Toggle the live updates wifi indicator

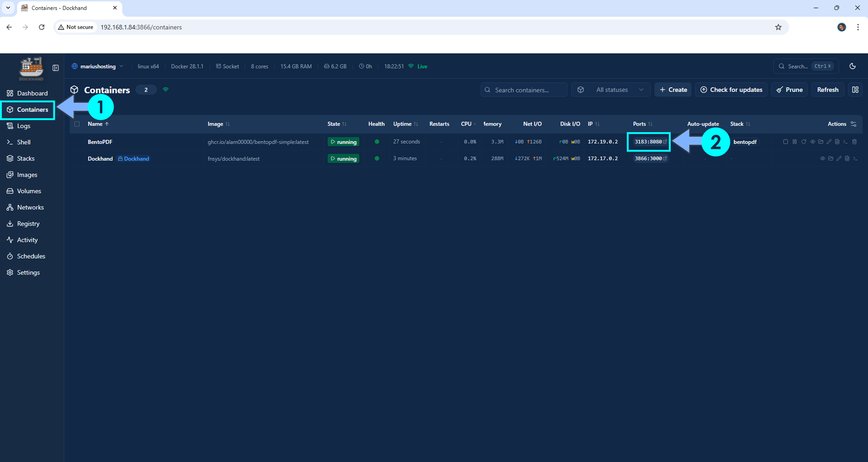pos(166,90)
